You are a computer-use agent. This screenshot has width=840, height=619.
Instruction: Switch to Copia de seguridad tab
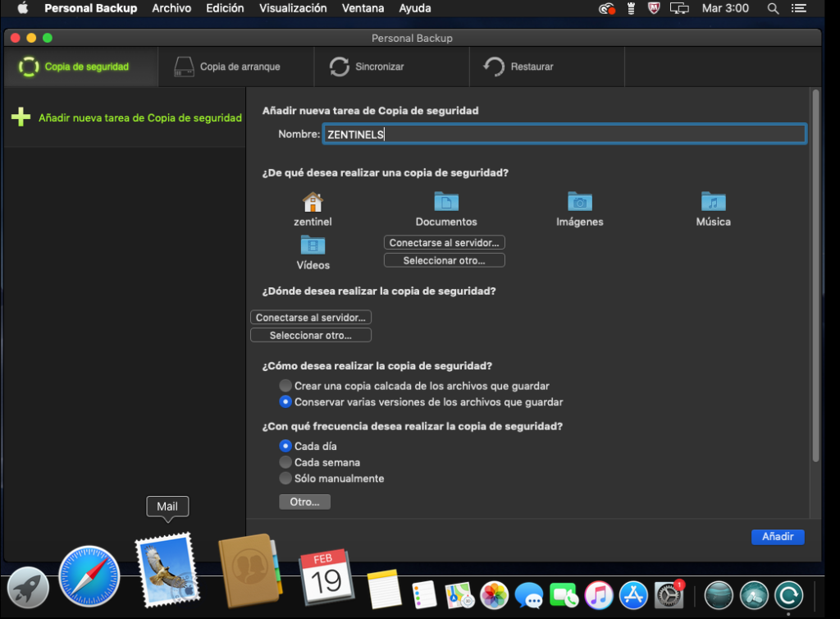point(81,66)
